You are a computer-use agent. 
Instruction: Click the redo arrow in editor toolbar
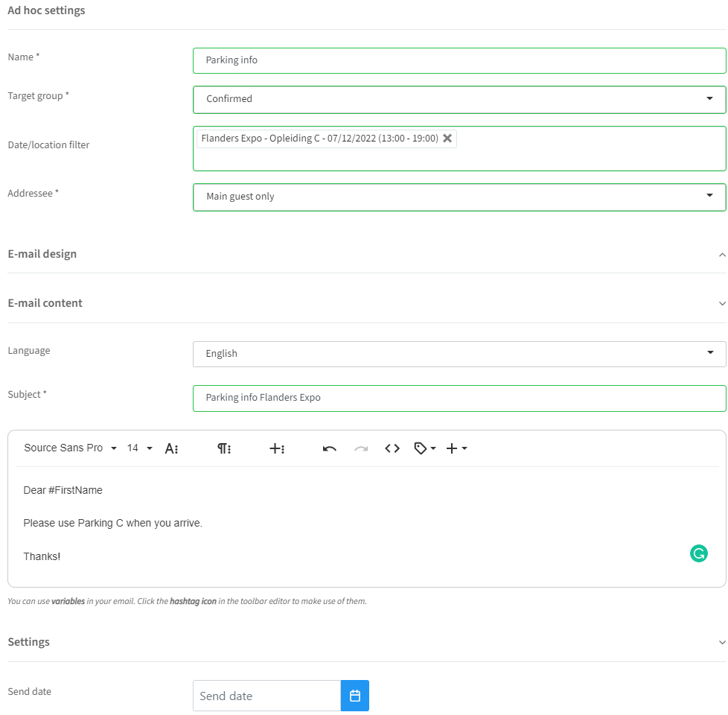[x=361, y=449]
